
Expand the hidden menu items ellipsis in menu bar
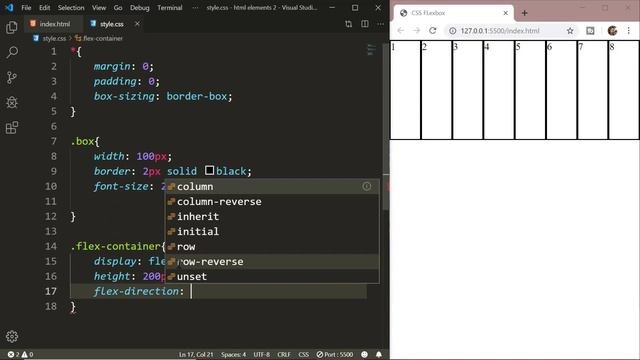click(x=195, y=8)
